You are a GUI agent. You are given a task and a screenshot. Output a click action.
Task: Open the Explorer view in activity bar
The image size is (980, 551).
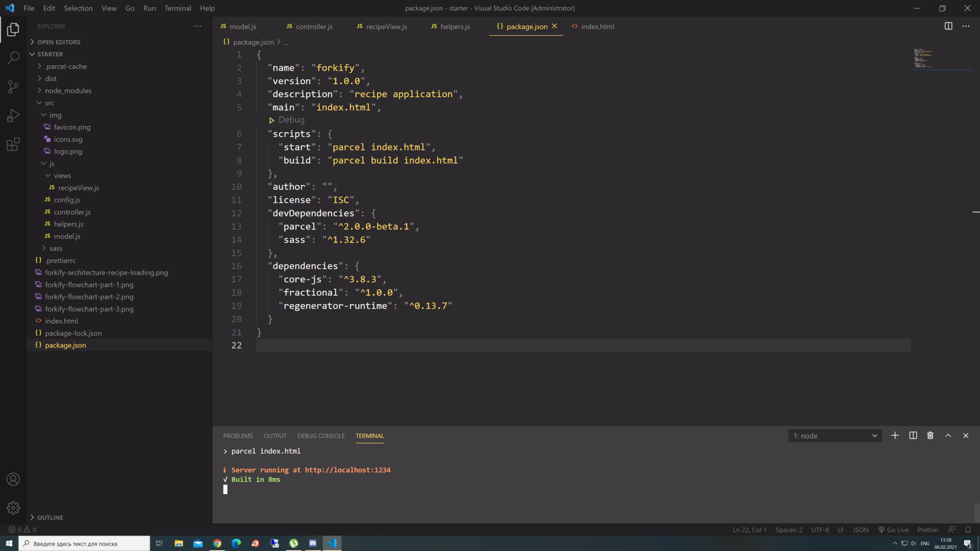[13, 30]
